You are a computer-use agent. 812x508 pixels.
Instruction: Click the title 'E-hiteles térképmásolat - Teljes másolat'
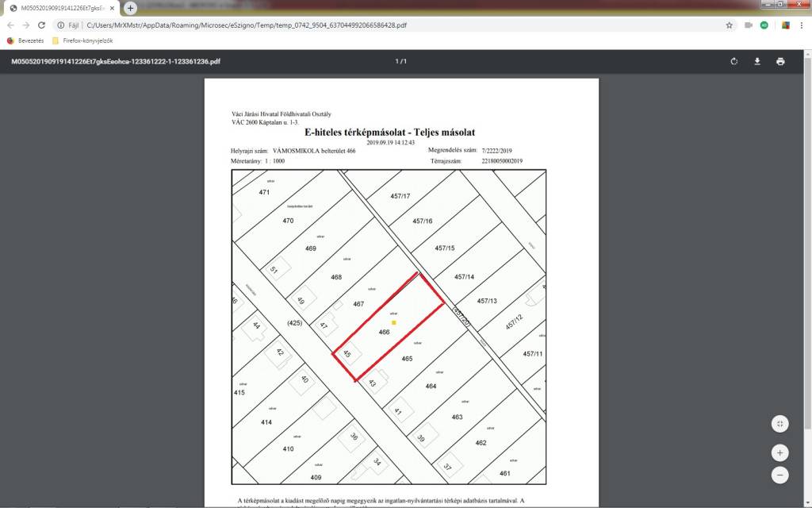(x=389, y=133)
